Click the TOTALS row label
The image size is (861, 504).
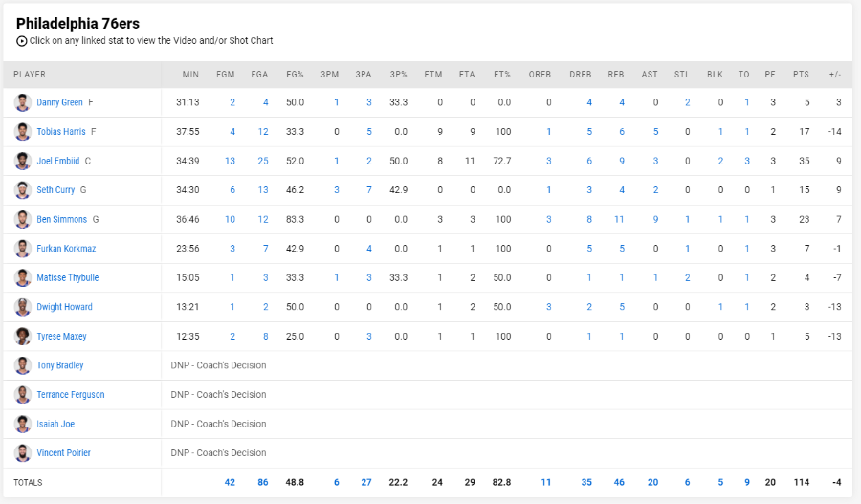(28, 483)
